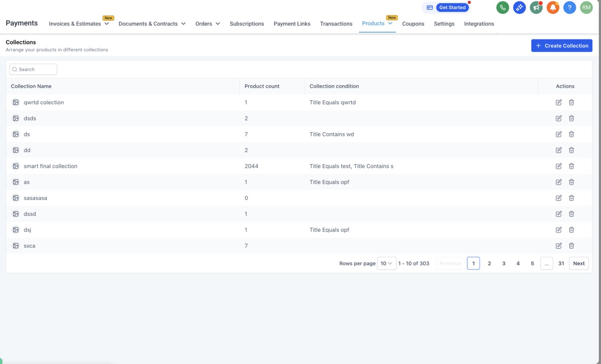Switch to Payment Links tab
Viewport: 601px width, 364px height.
pos(292,24)
